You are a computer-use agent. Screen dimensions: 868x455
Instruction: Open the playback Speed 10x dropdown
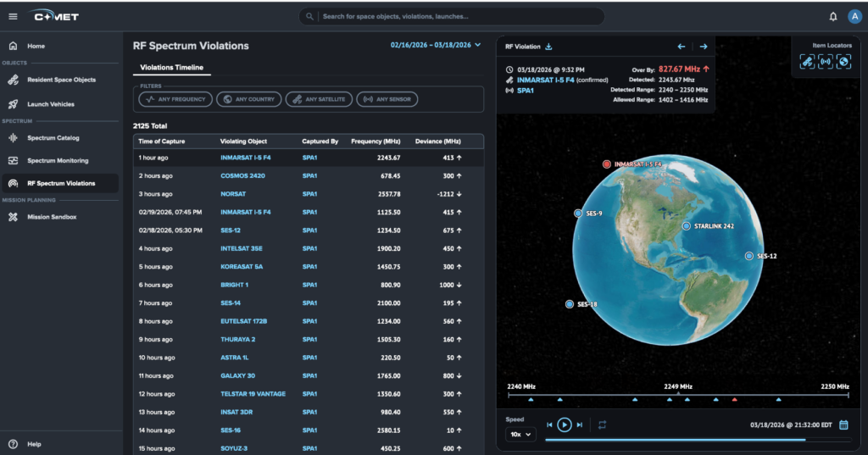pos(520,434)
